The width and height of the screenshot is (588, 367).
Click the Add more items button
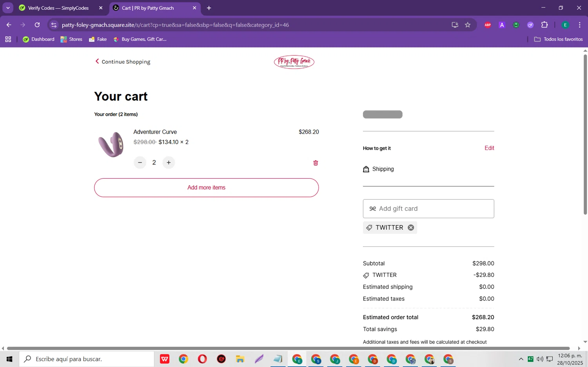point(206,188)
